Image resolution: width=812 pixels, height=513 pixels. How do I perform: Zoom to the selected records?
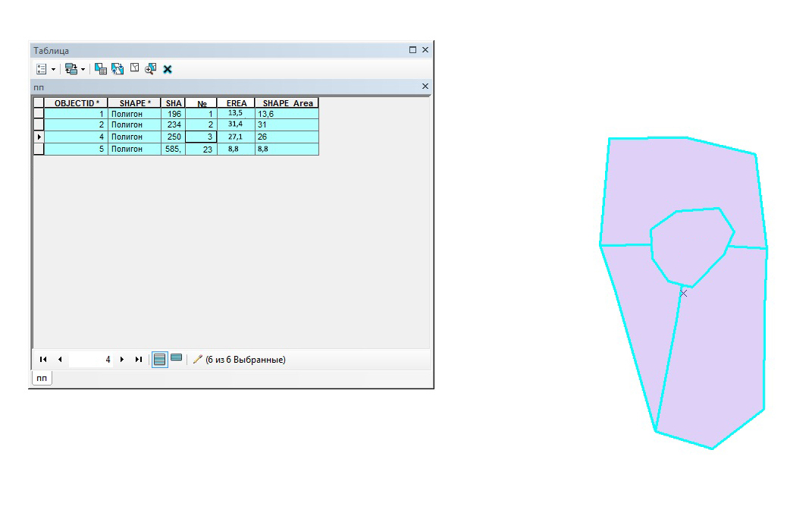151,69
